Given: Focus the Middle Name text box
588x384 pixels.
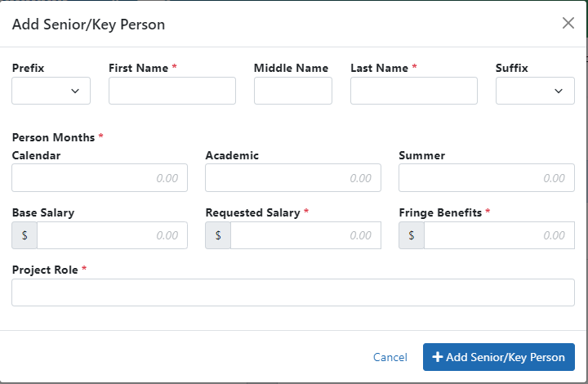Looking at the screenshot, I should pyautogui.click(x=292, y=91).
